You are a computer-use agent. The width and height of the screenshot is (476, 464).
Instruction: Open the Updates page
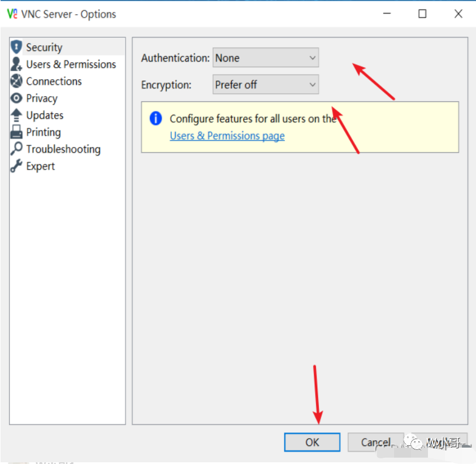(67, 115)
